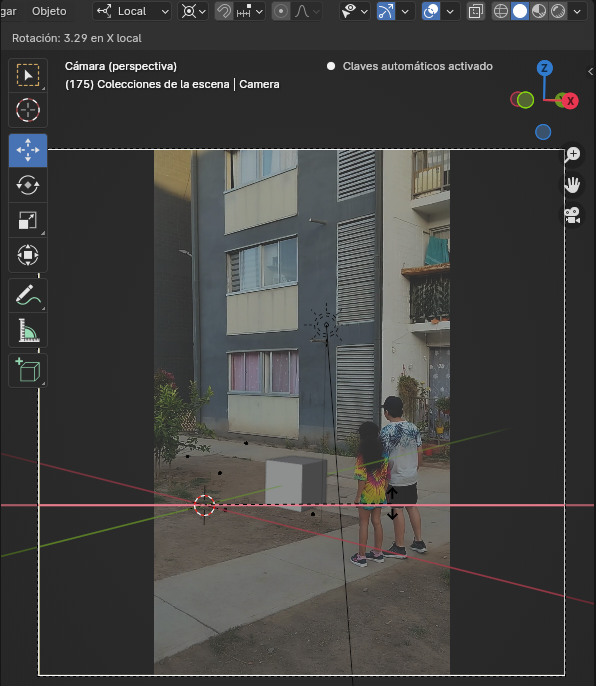Viewport: 596px width, 686px height.
Task: Toggle viewport overlays display
Action: (x=431, y=11)
